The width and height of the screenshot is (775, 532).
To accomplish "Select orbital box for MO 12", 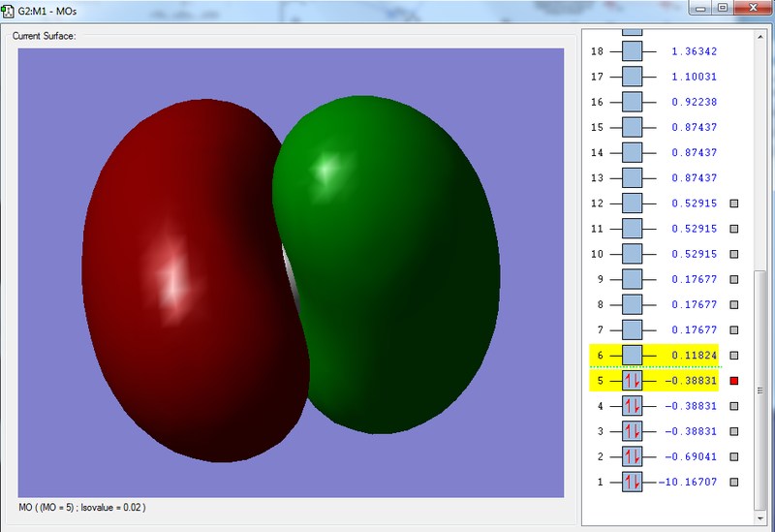I will point(633,203).
